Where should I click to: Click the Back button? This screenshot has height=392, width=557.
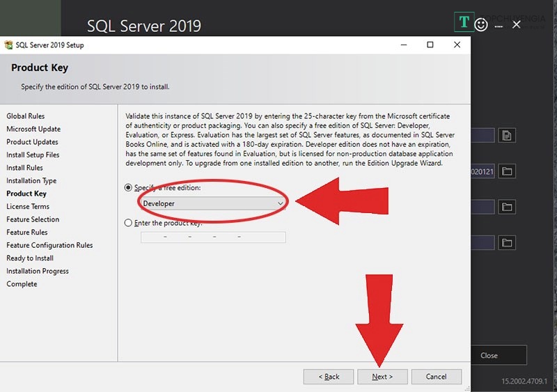click(x=329, y=377)
